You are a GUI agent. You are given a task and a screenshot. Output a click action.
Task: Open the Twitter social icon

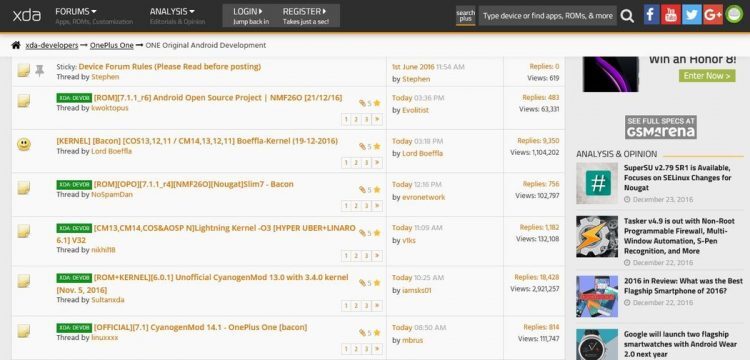(692, 15)
